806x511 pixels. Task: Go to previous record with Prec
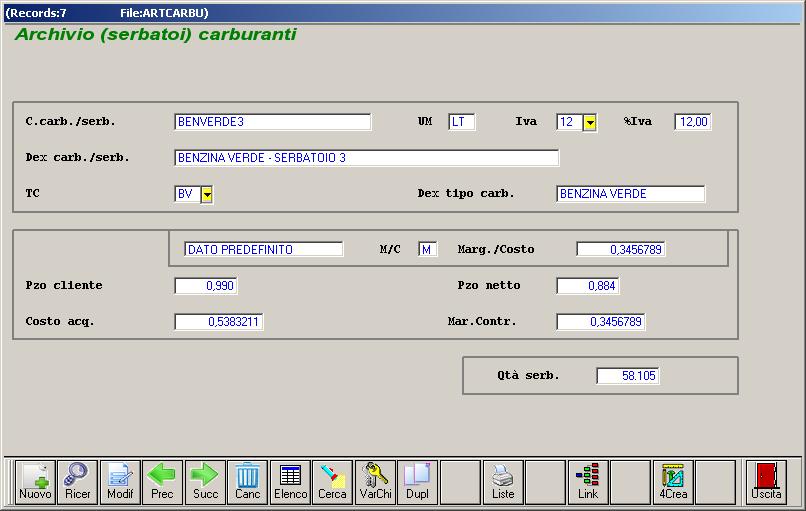162,482
